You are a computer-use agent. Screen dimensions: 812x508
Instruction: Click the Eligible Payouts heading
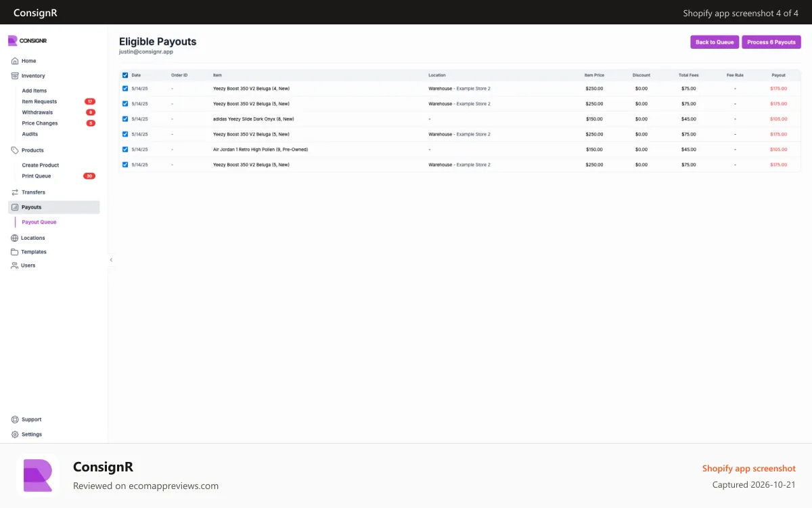pos(158,41)
